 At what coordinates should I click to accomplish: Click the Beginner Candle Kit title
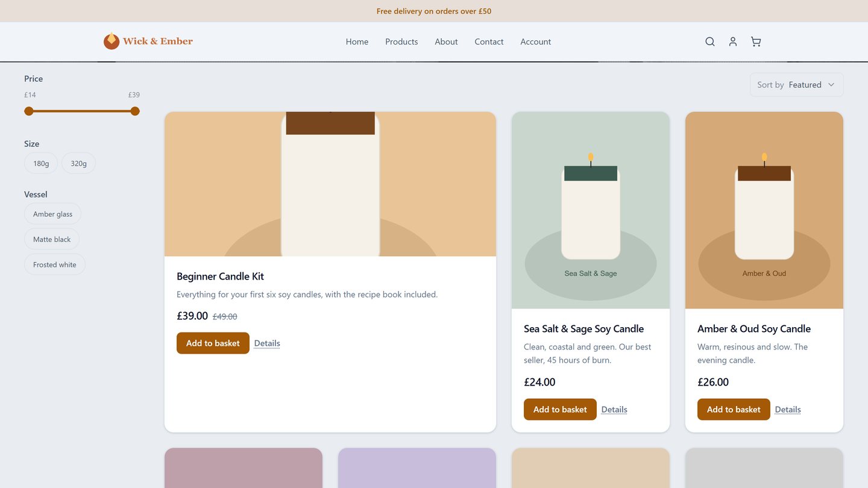pos(220,277)
